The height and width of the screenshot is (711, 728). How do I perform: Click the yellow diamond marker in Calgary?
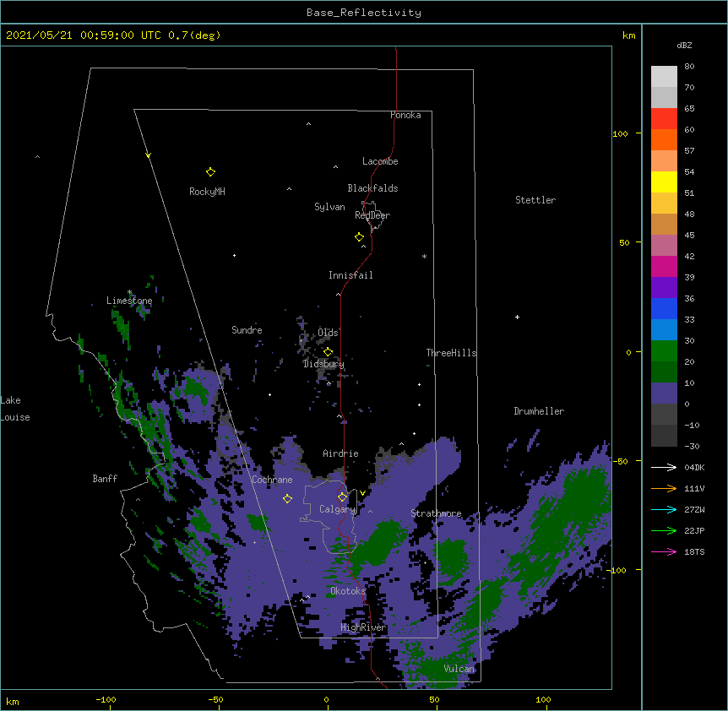point(342,497)
